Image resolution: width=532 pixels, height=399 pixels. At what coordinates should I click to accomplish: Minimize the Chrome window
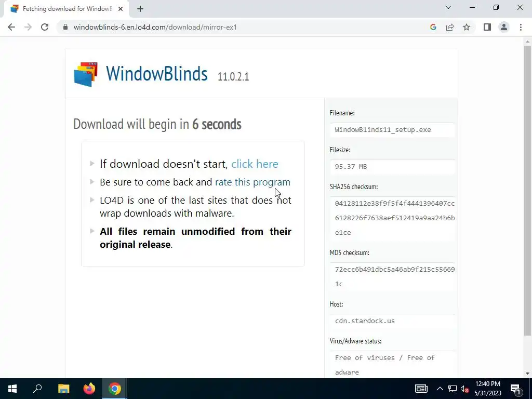click(472, 7)
